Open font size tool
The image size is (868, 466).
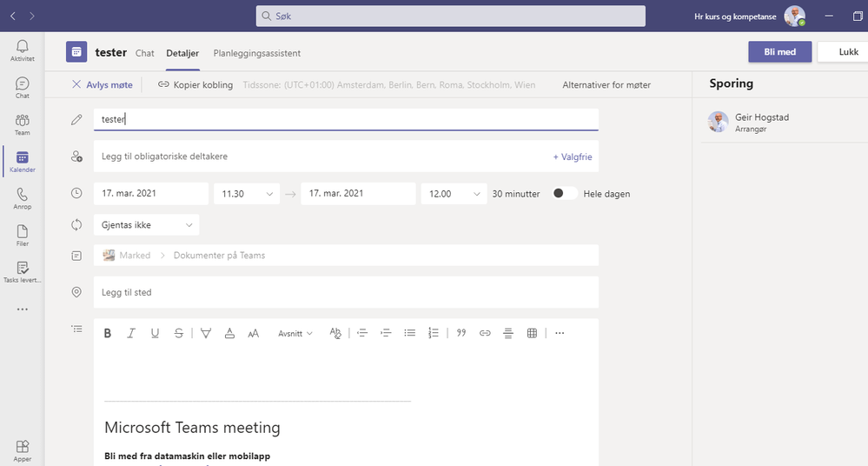click(x=253, y=333)
